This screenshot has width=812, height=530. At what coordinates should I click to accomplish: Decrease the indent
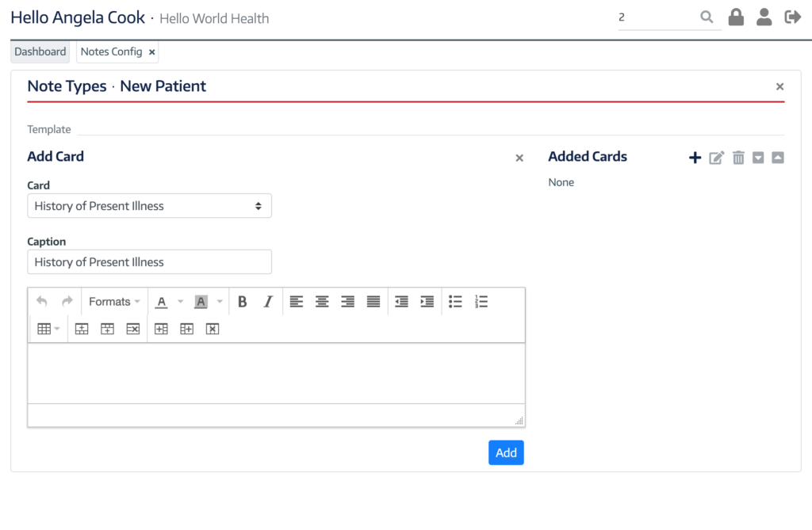click(401, 302)
